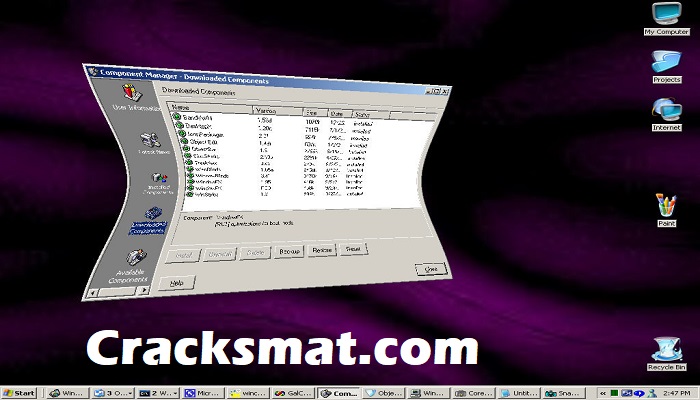
Task: Click the green square system tray icon
Action: point(614,393)
